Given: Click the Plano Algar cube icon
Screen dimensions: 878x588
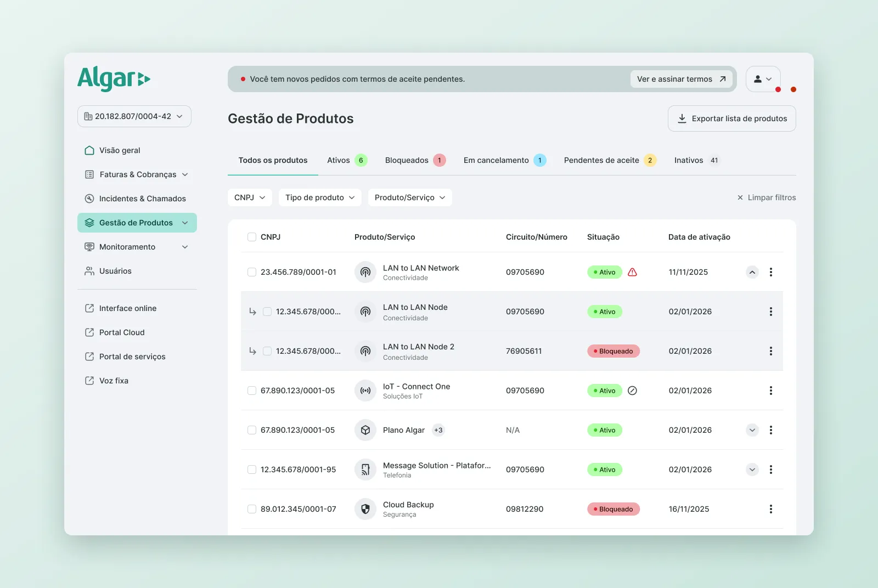Looking at the screenshot, I should coord(365,430).
